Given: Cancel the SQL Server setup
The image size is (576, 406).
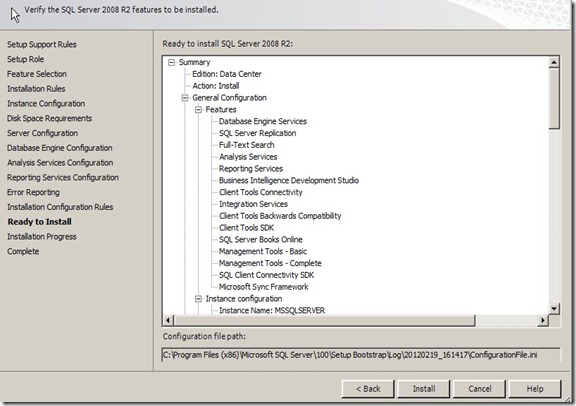Looking at the screenshot, I should point(479,389).
